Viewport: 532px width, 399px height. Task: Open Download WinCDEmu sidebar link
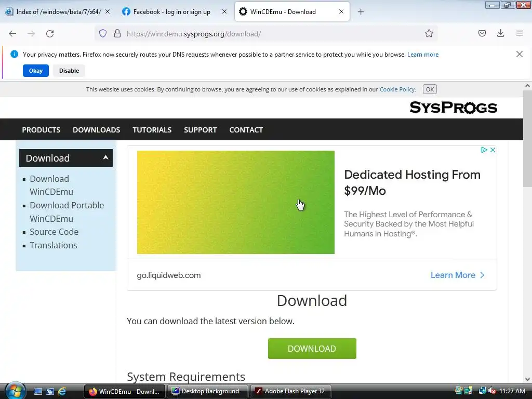[x=51, y=185]
